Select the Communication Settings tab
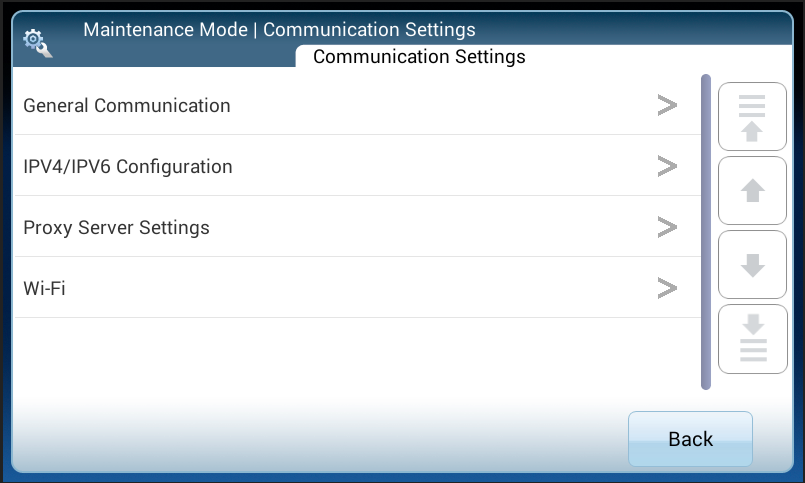805x483 pixels. (419, 57)
